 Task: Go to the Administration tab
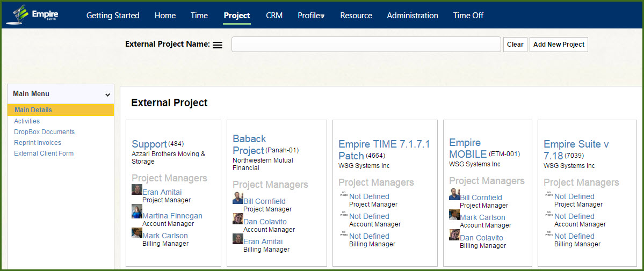coord(413,16)
